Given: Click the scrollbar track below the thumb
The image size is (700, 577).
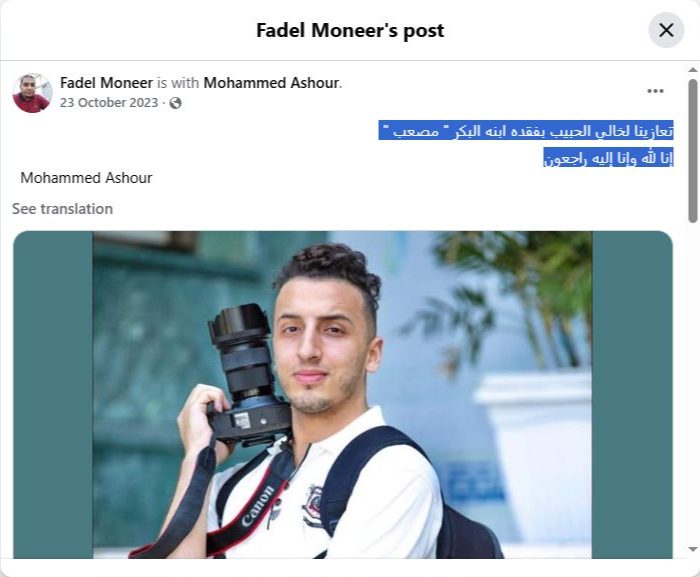Looking at the screenshot, I should point(692,384).
